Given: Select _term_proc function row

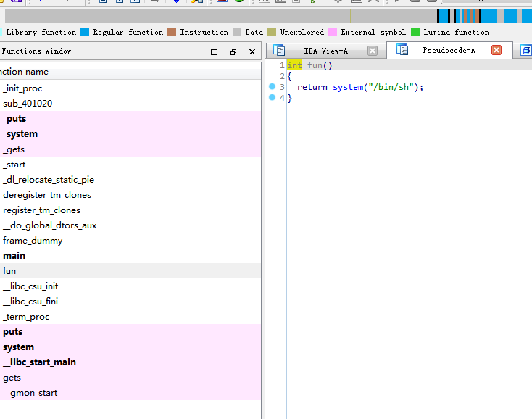Looking at the screenshot, I should click(130, 317).
